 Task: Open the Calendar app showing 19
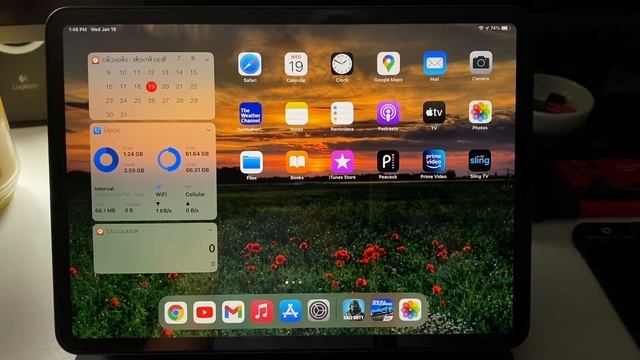click(x=296, y=64)
